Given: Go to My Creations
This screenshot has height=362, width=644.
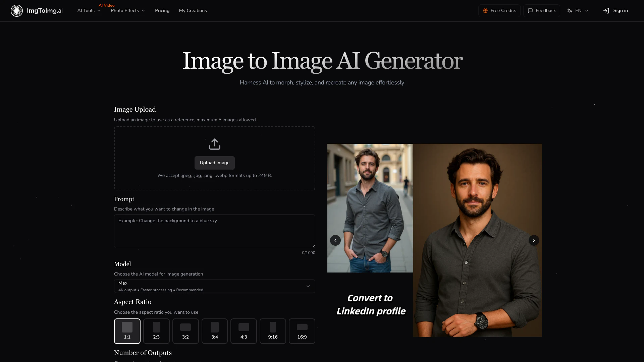Looking at the screenshot, I should coord(193,11).
